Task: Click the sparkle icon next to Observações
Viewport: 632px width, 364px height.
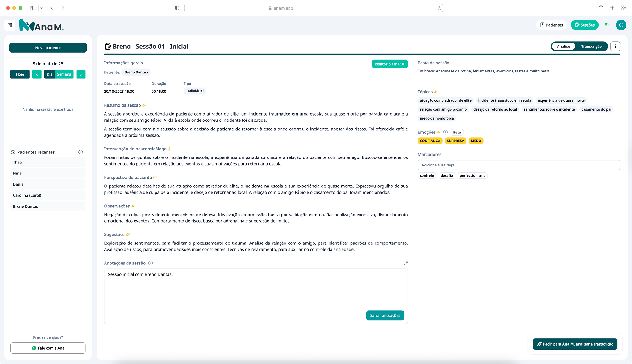Action: click(133, 206)
